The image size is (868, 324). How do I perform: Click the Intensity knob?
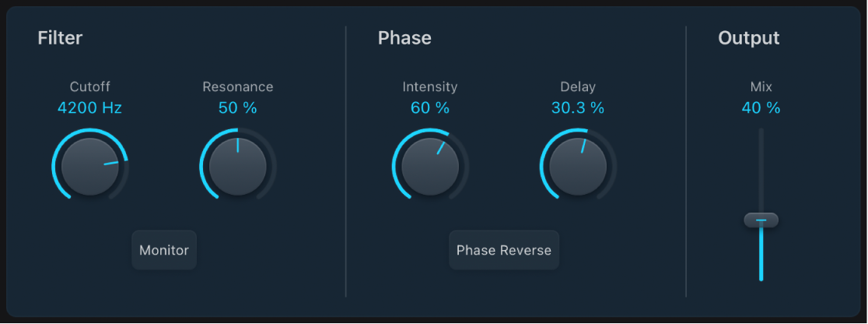point(430,166)
